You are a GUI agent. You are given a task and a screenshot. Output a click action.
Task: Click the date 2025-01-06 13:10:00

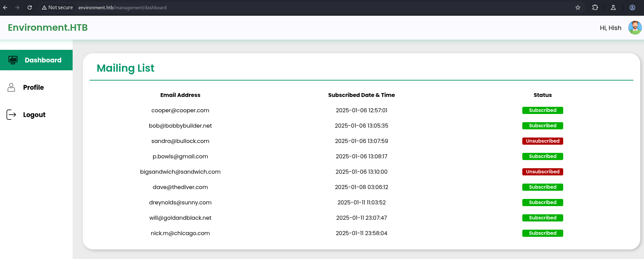point(361,172)
